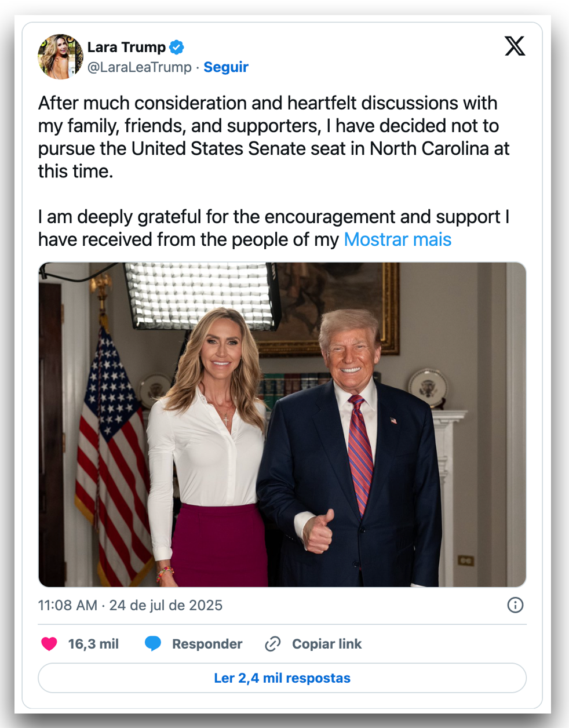Click Ler 2,4 mil respostas button
This screenshot has height=728, width=569.
click(282, 678)
